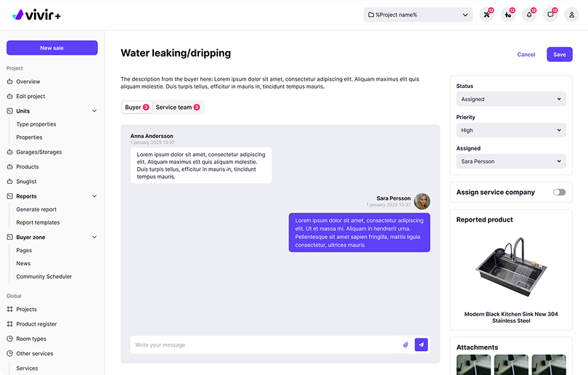
Task: Open the service tools icon in header
Action: point(486,15)
